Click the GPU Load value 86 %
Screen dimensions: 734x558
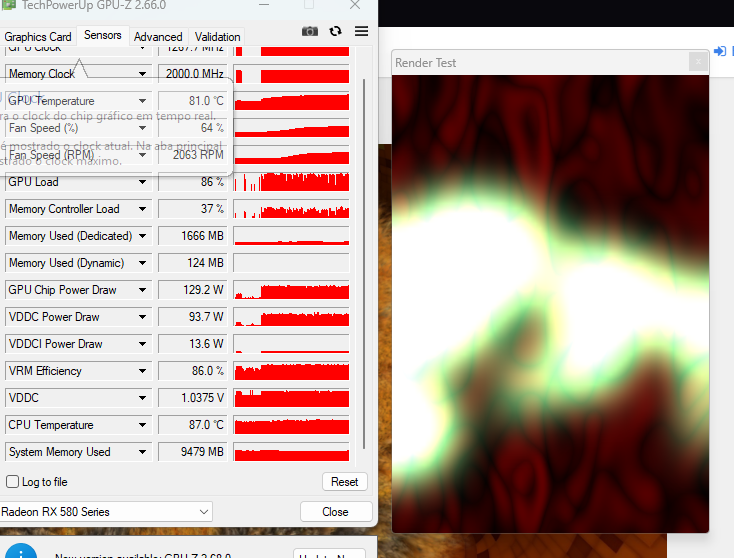(193, 182)
